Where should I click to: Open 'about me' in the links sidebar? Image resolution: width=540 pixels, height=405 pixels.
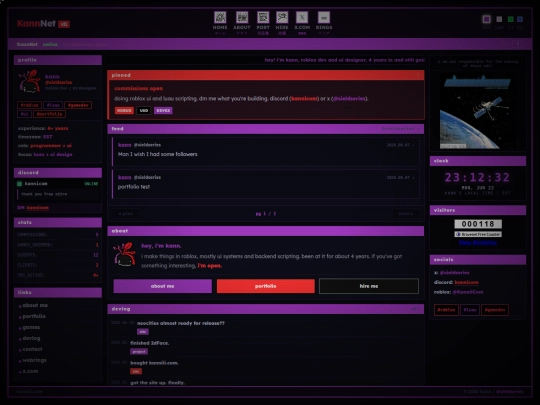pyautogui.click(x=35, y=305)
